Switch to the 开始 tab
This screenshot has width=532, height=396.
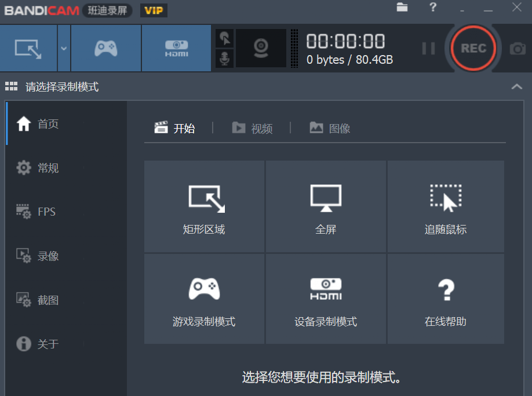pyautogui.click(x=175, y=128)
